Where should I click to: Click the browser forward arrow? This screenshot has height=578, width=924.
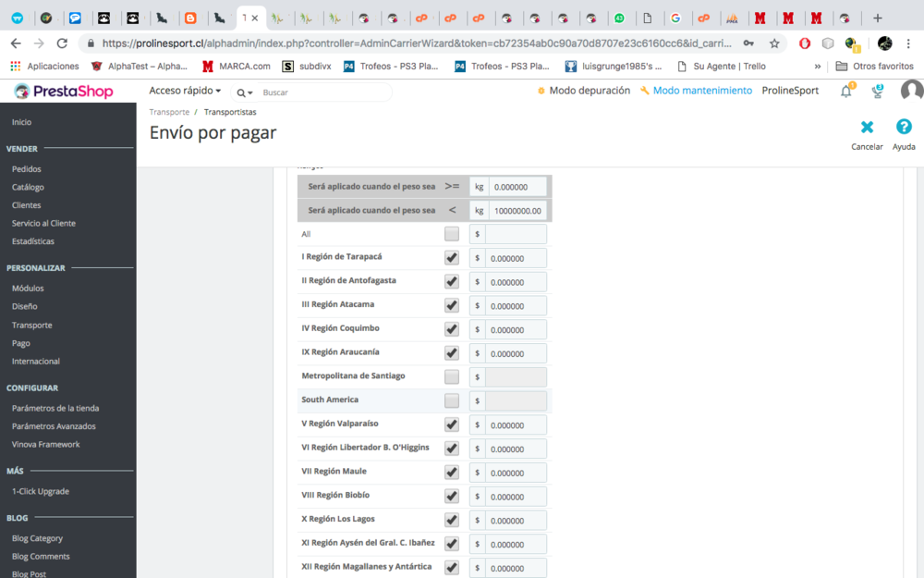coord(39,43)
